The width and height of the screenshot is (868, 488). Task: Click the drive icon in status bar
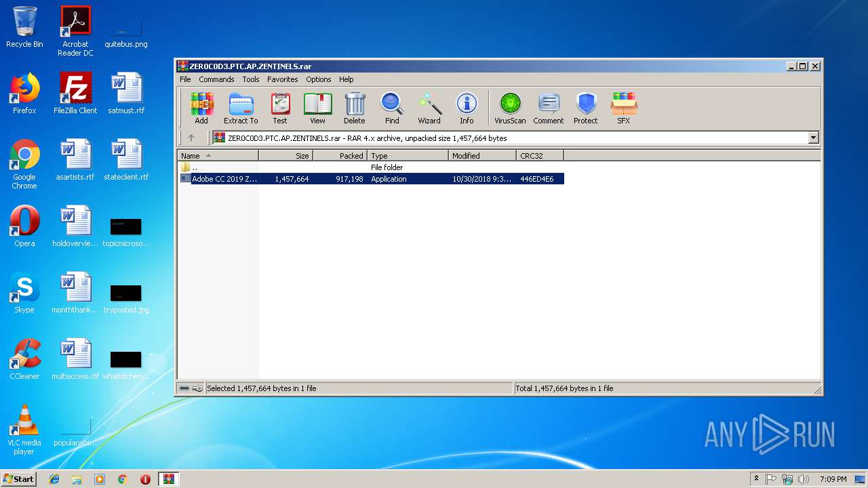[x=184, y=388]
